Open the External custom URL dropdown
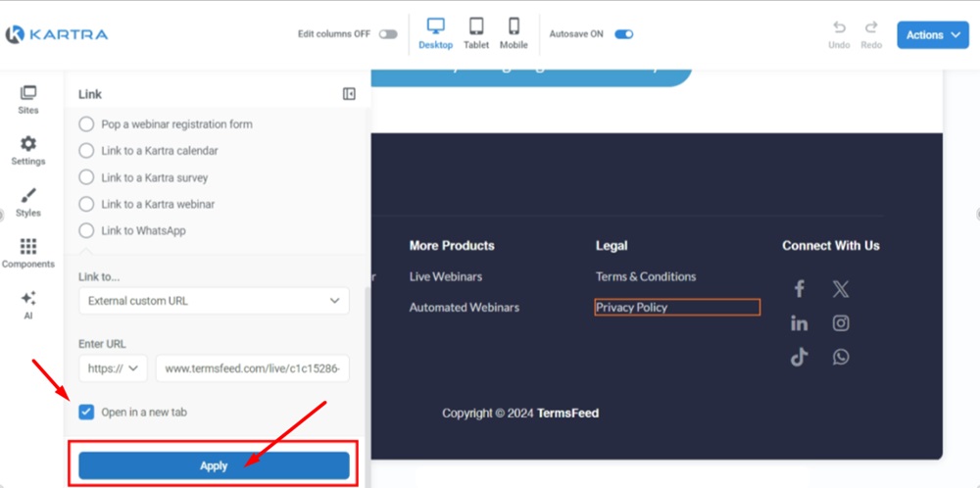The image size is (980, 488). [x=214, y=301]
